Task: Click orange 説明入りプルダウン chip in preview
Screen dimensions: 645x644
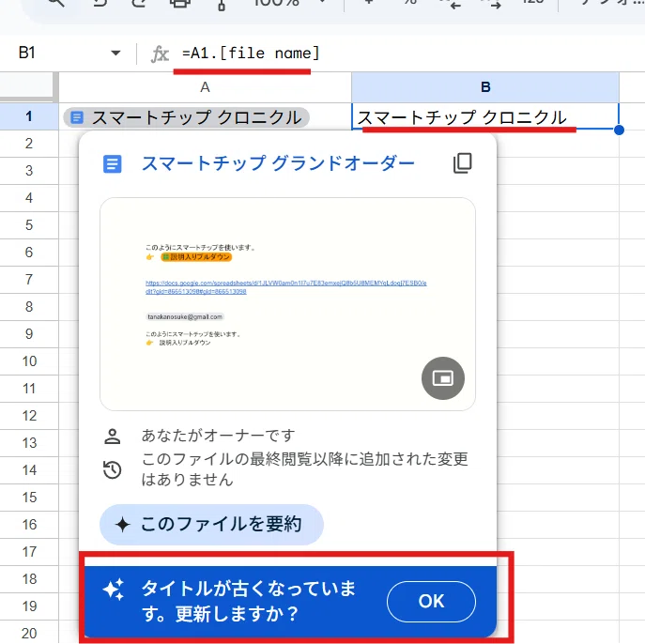Action: (196, 257)
